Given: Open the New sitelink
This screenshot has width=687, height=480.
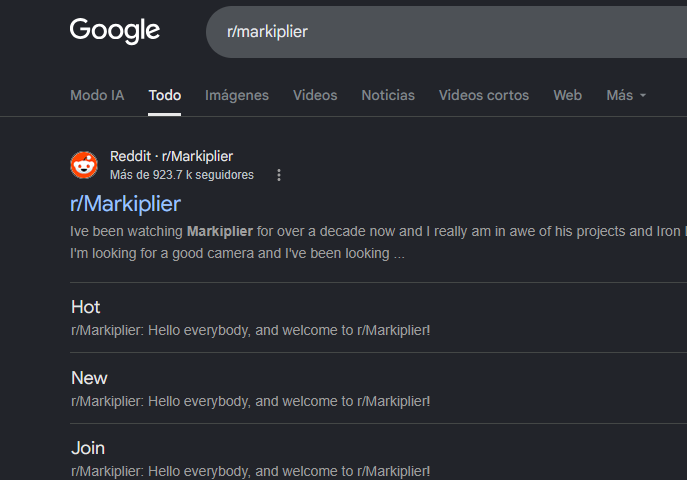Looking at the screenshot, I should pyautogui.click(x=89, y=378).
